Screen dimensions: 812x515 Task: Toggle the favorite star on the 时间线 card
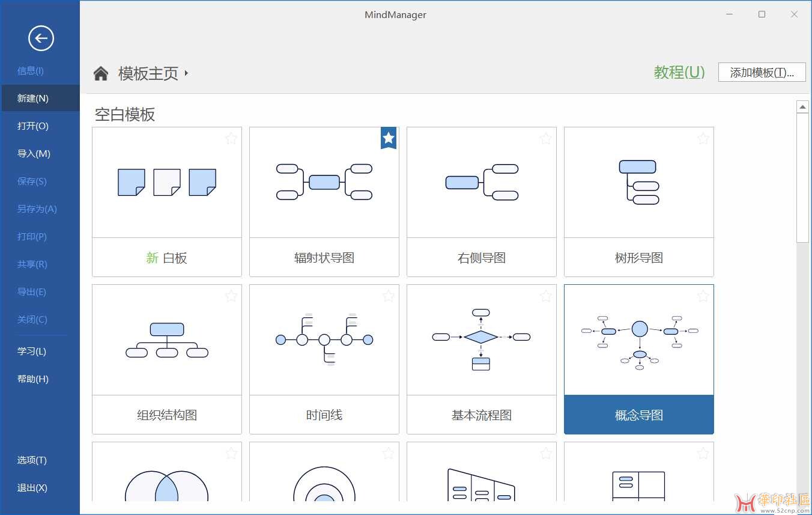(389, 296)
